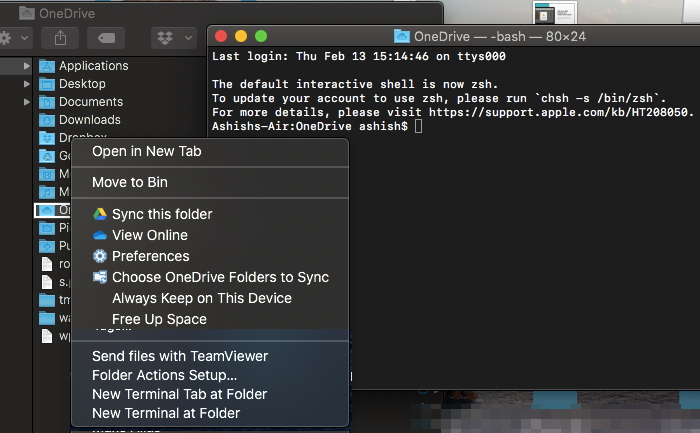Select the file icon beginning with 's.'

click(47, 282)
